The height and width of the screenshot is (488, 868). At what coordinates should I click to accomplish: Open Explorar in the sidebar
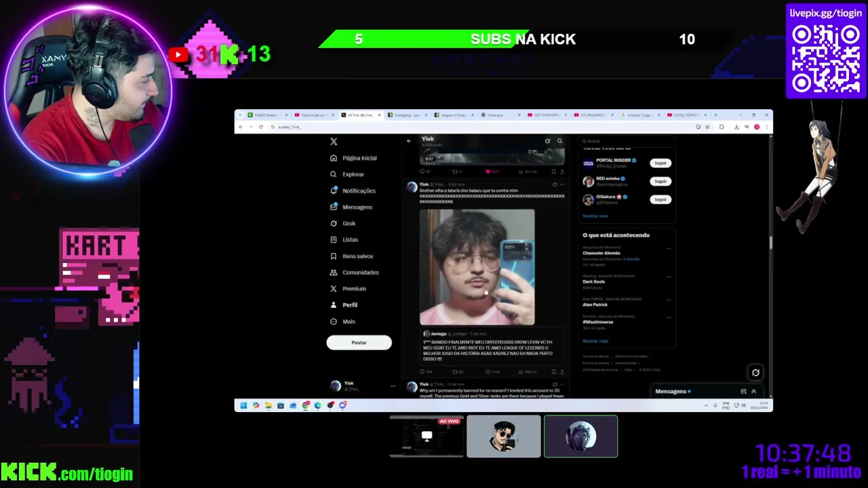tap(347, 174)
